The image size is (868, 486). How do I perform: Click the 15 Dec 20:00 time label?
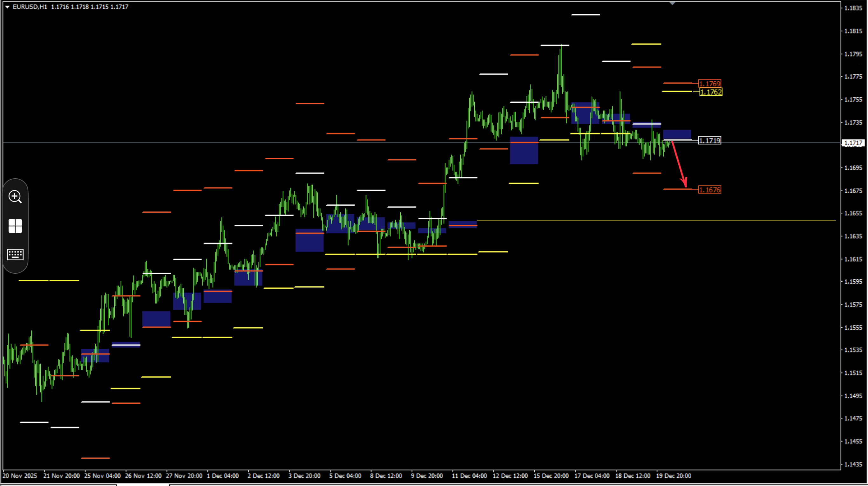click(x=551, y=476)
